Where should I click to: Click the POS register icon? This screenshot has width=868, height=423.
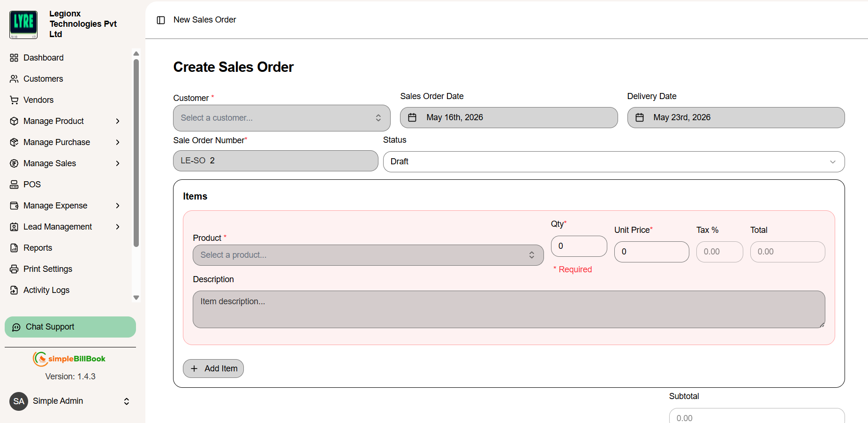coord(14,185)
